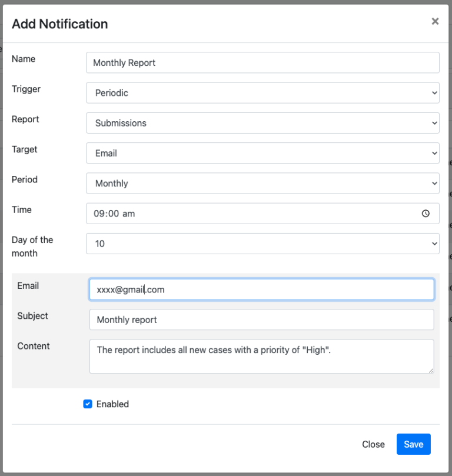This screenshot has height=476, width=452.
Task: Close the dialog via the X icon
Action: 435,21
